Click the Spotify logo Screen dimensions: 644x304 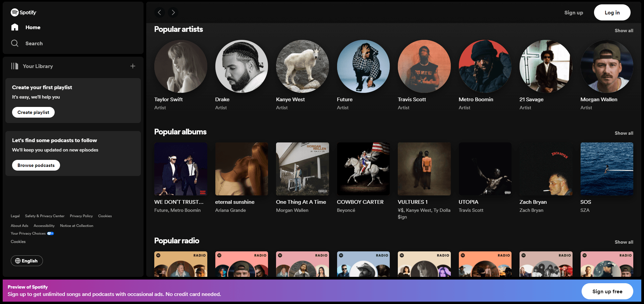[x=23, y=12]
